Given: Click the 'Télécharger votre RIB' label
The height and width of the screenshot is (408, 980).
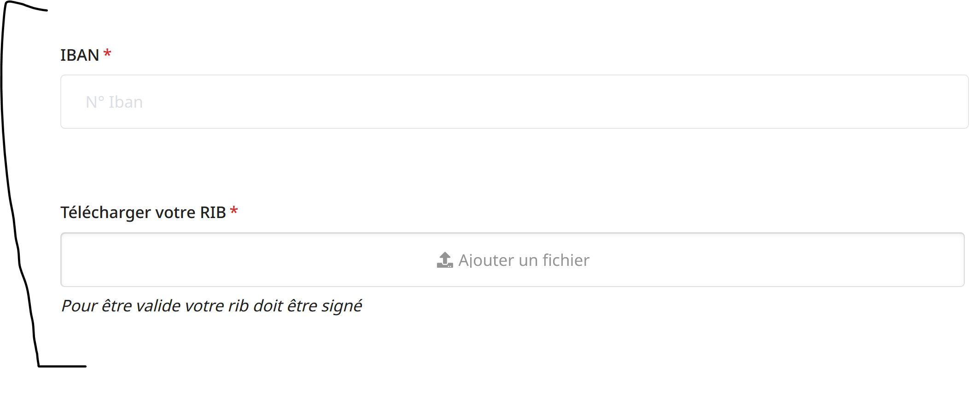Looking at the screenshot, I should coord(143,213).
